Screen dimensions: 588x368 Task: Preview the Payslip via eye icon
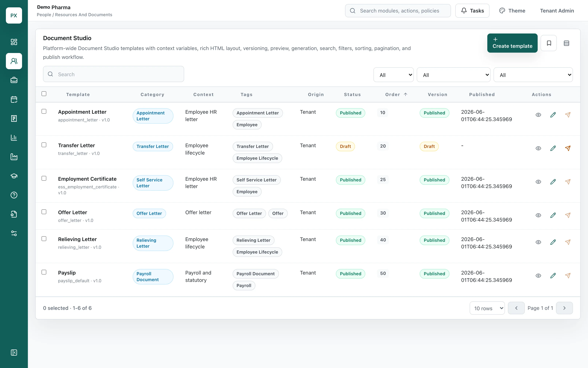538,275
